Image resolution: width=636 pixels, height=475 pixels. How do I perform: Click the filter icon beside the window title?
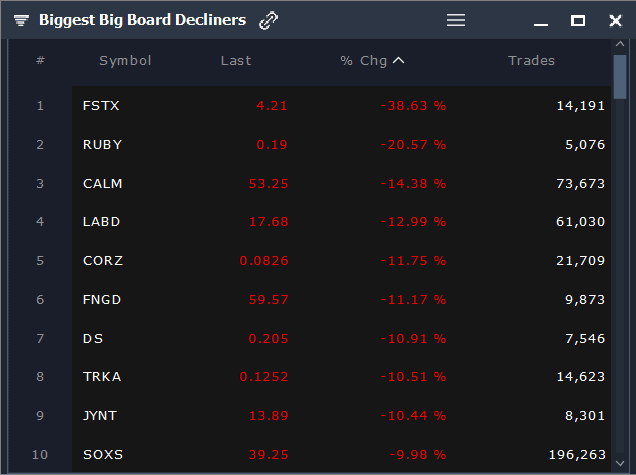point(21,20)
